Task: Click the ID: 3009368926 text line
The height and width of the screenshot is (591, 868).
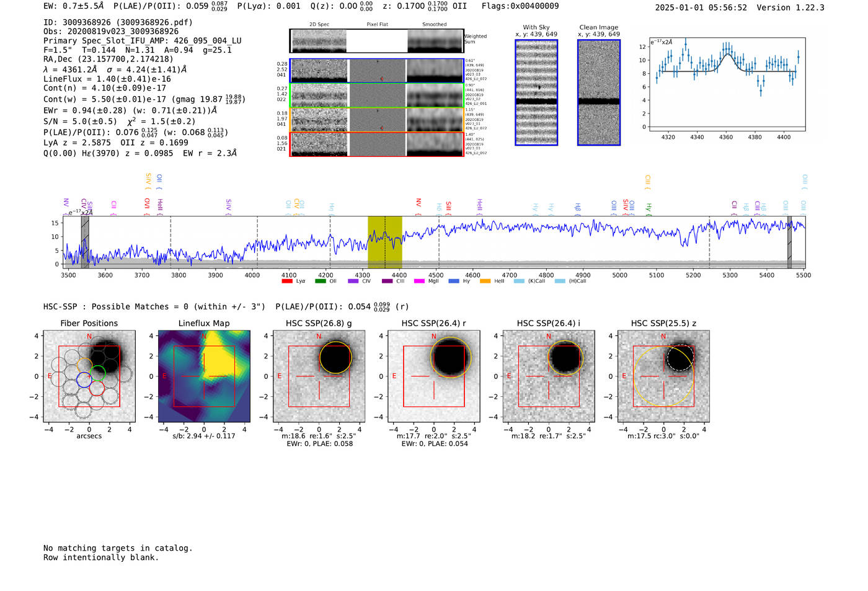Action: 118,22
